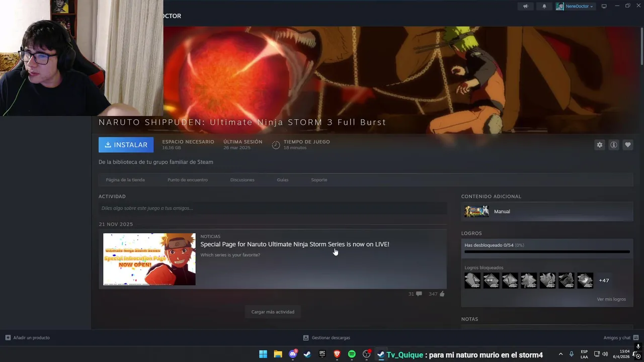
Task: Click the LOGROS section heading
Action: pos(471,233)
